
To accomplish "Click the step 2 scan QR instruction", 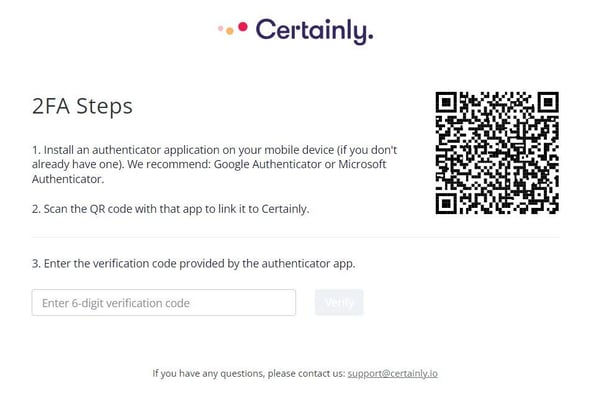I will (170, 209).
